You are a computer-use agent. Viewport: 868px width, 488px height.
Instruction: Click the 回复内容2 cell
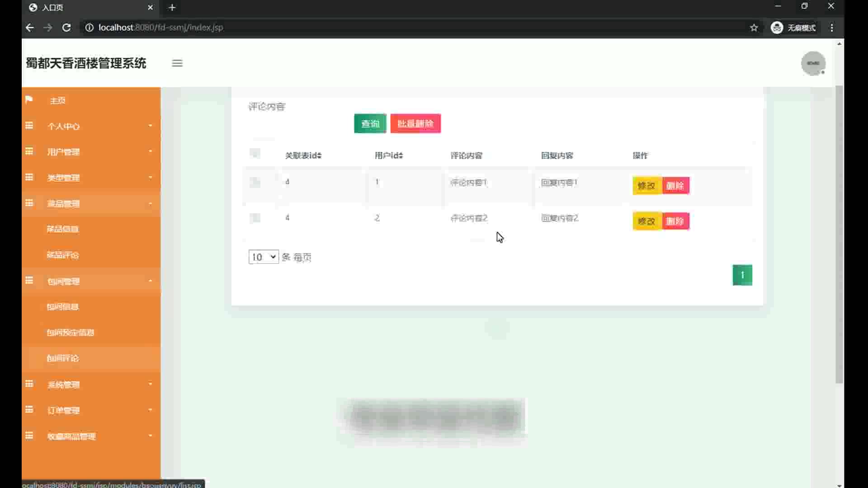pos(560,218)
